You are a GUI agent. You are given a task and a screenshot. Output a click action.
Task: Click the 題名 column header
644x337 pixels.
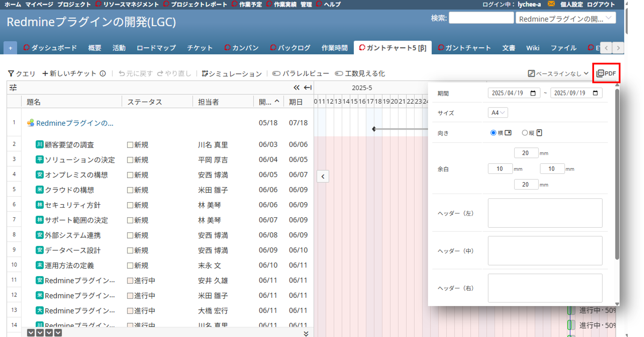click(x=33, y=102)
